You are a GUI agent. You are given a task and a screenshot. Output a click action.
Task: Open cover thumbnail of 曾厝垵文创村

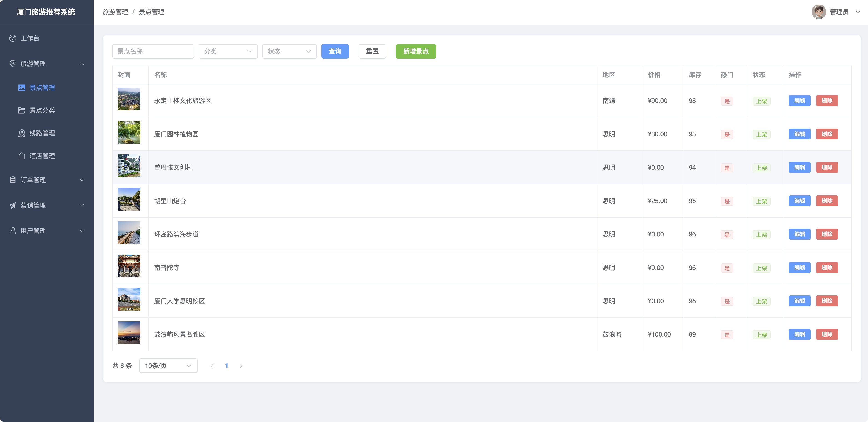point(129,166)
